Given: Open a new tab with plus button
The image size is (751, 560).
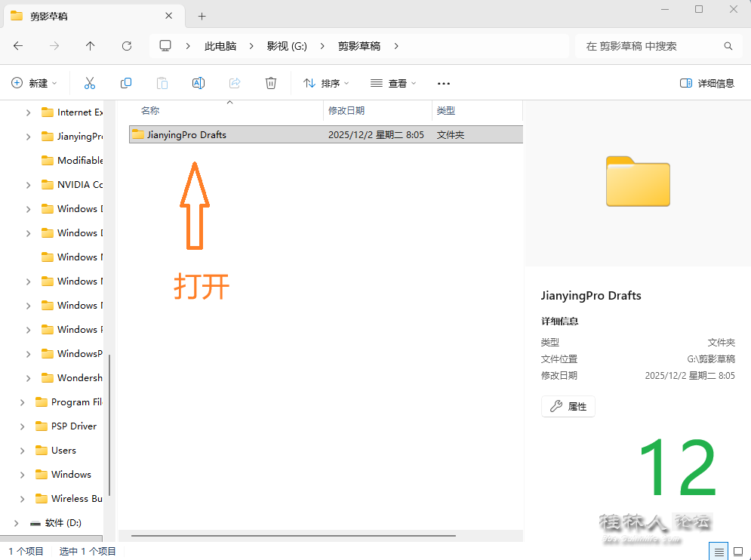Looking at the screenshot, I should point(202,16).
